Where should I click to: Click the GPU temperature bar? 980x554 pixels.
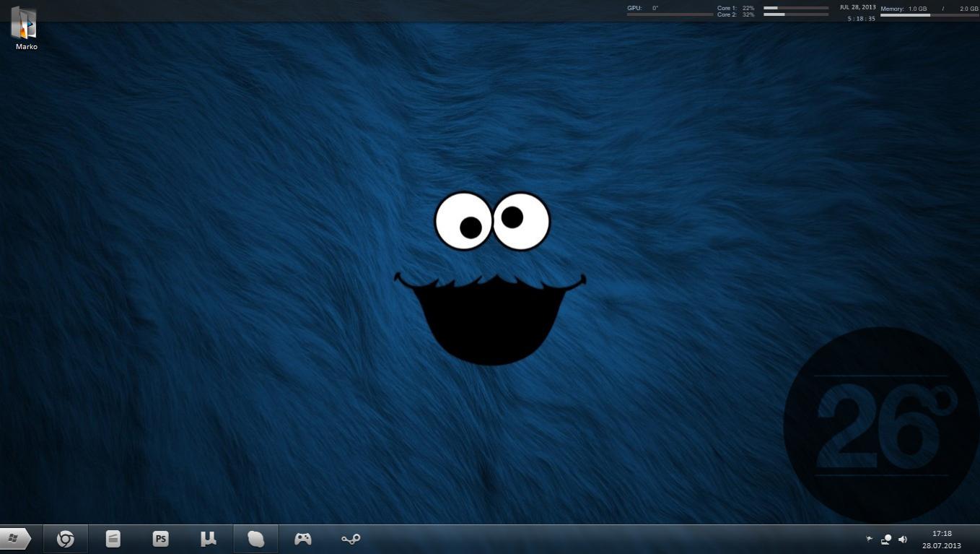[x=670, y=14]
